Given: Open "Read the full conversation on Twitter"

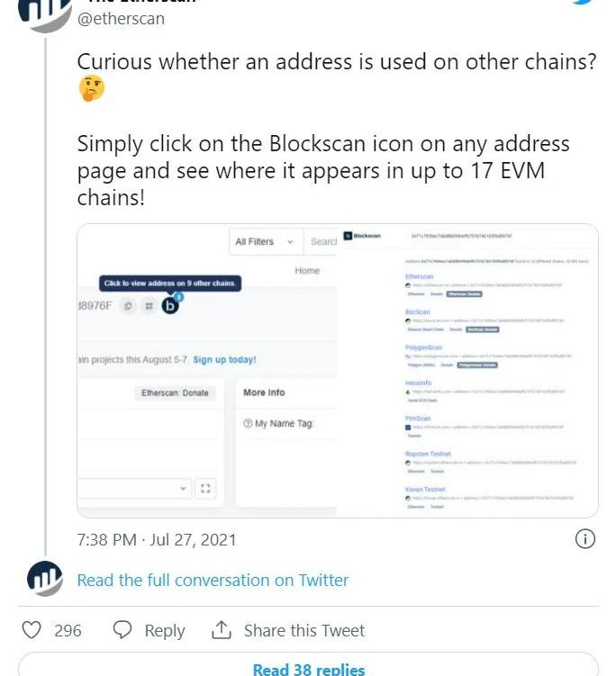Looking at the screenshot, I should tap(213, 581).
